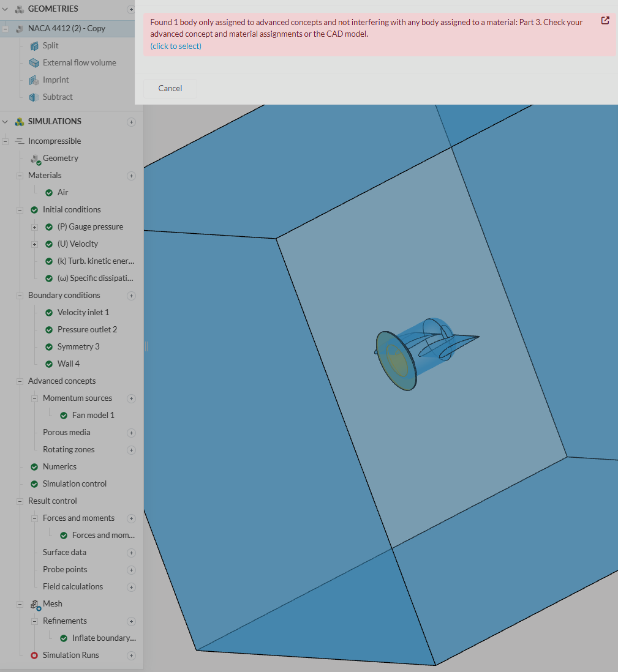Image resolution: width=618 pixels, height=672 pixels.
Task: Collapse the Boundary conditions node
Action: click(x=20, y=296)
